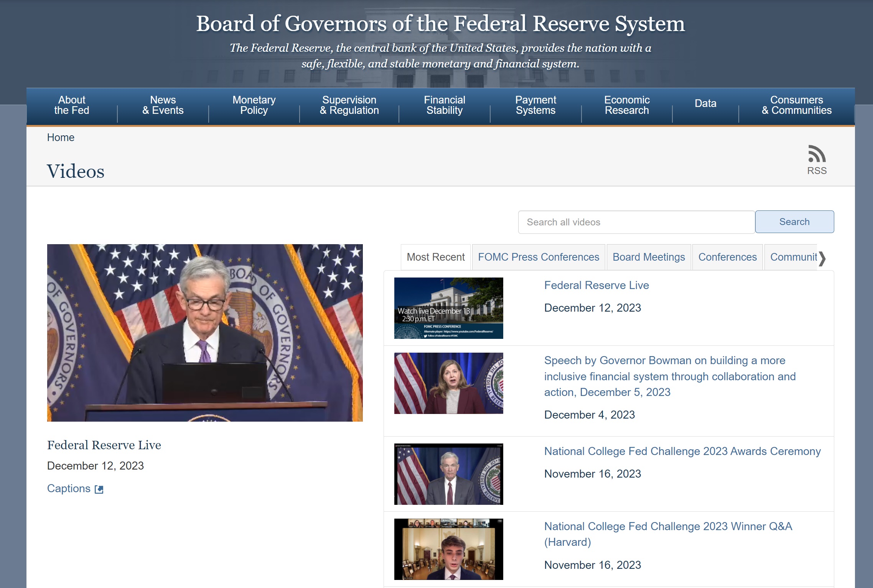The height and width of the screenshot is (588, 873).
Task: Open the Federal Reserve Live list thumbnail
Action: [x=448, y=308]
